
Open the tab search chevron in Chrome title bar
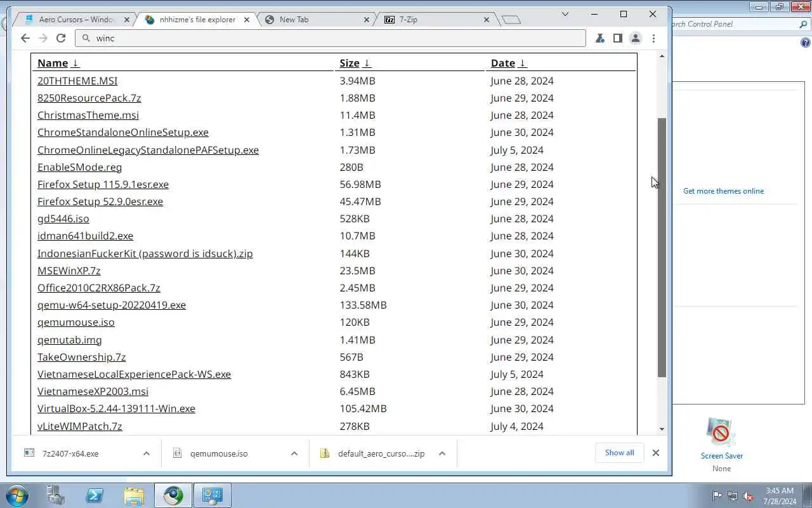point(565,14)
